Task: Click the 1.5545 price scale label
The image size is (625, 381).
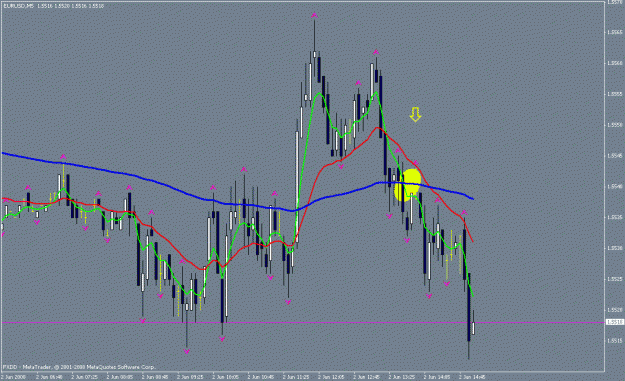Action: (x=615, y=156)
